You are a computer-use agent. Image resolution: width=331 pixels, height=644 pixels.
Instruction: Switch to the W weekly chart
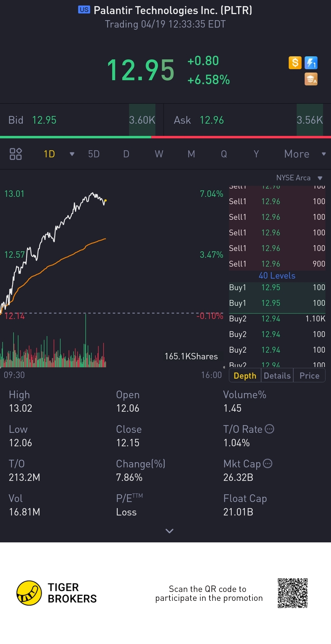coord(159,154)
